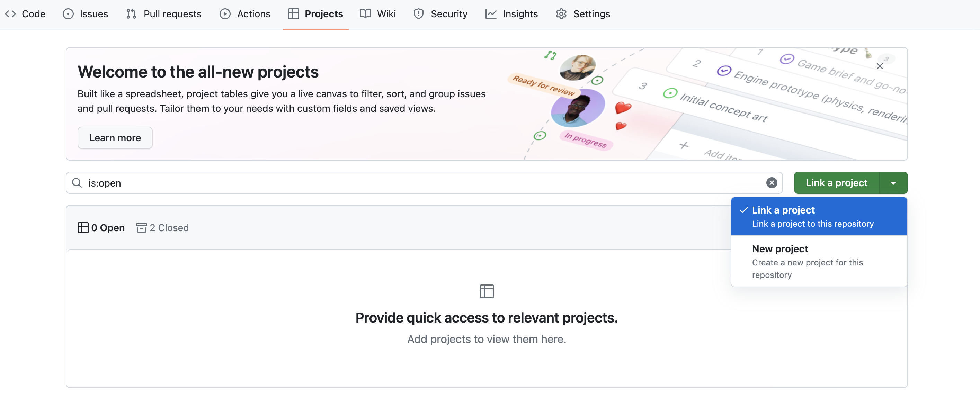Clear the is:open search filter
Viewport: 980px width, 416px height.
click(772, 183)
